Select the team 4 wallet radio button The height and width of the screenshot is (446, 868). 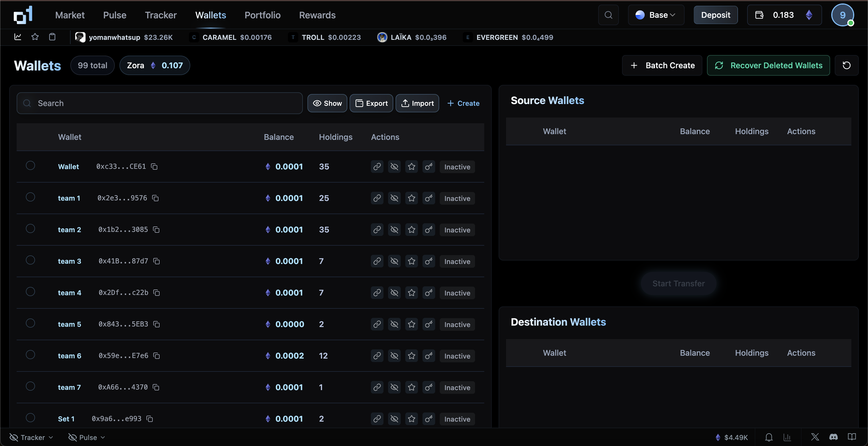click(30, 292)
